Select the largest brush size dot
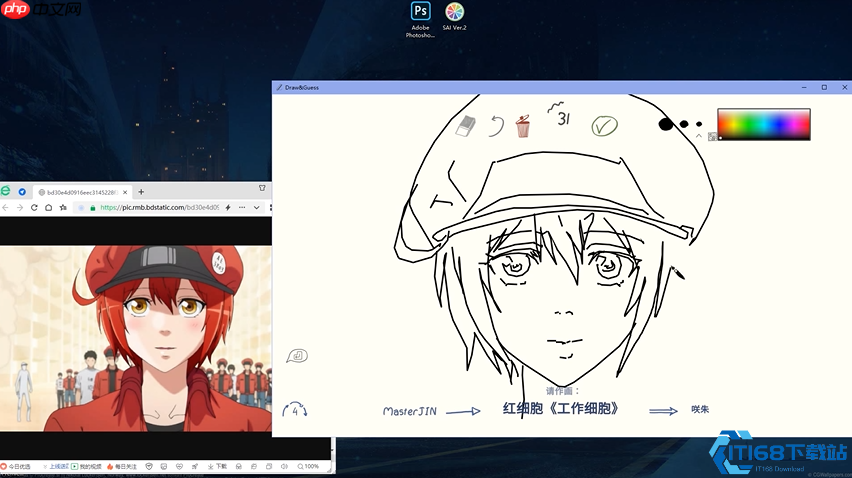This screenshot has height=478, width=852. [666, 125]
